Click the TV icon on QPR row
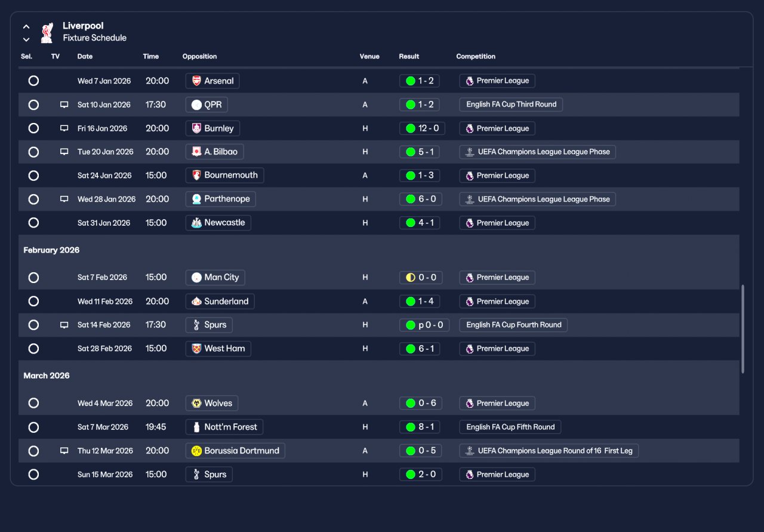 click(64, 104)
